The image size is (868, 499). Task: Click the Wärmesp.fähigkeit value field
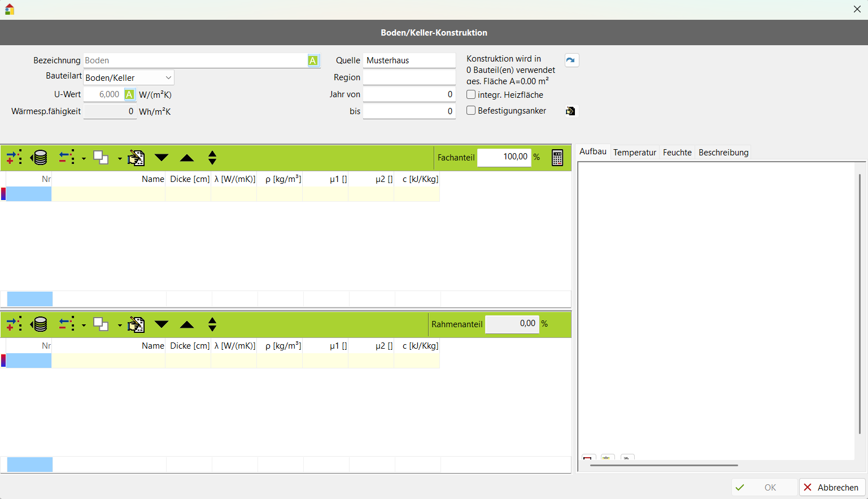(x=110, y=111)
